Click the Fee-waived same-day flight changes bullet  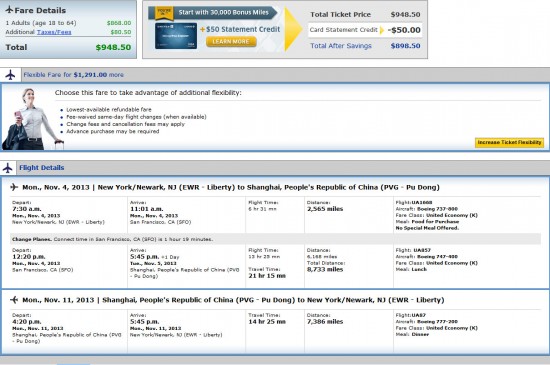click(x=136, y=117)
